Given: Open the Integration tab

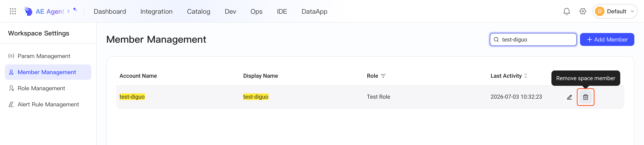Looking at the screenshot, I should (156, 11).
